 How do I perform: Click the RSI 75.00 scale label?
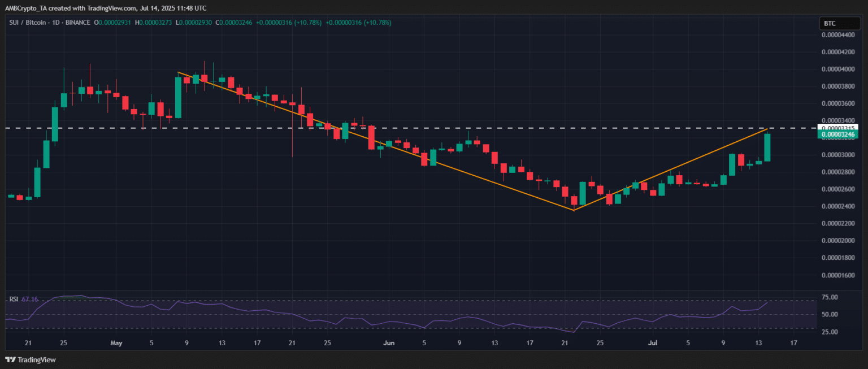[829, 297]
